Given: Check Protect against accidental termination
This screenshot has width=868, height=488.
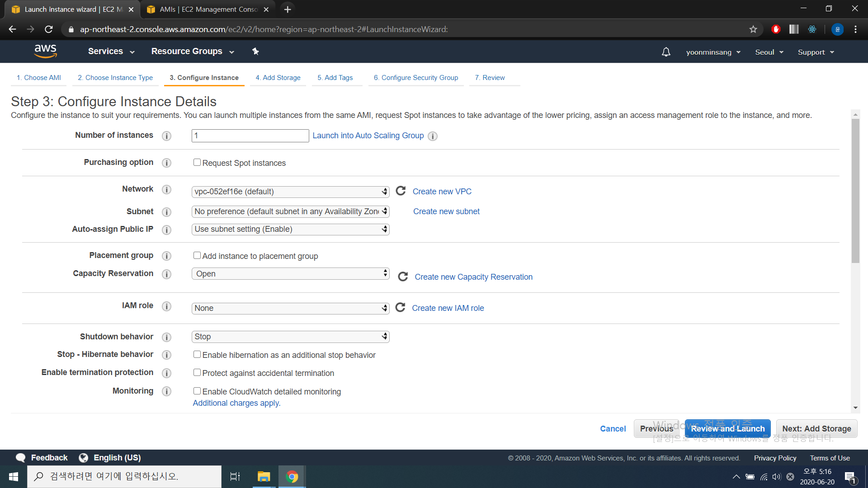Looking at the screenshot, I should click(197, 372).
